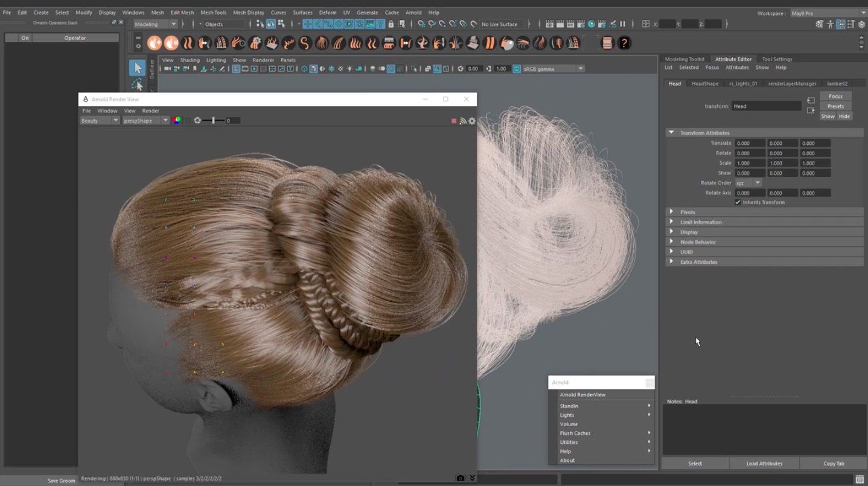
Task: Switch to the HeadShape tab
Action: 705,83
